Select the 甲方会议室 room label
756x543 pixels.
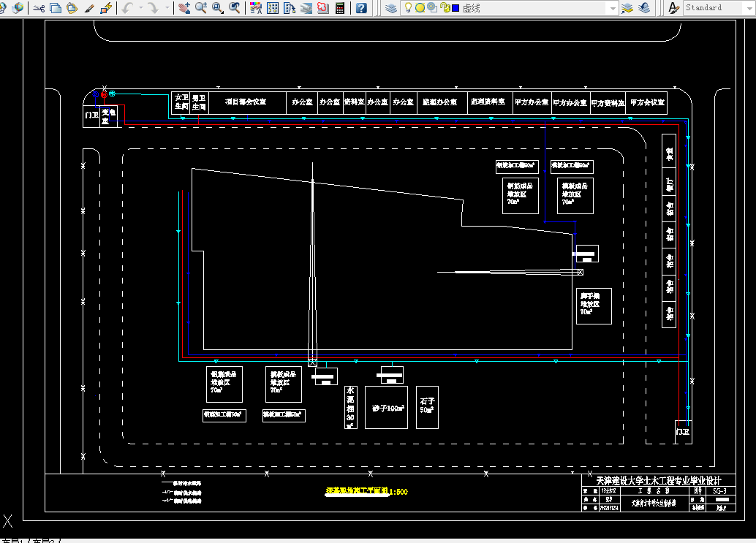click(x=647, y=102)
